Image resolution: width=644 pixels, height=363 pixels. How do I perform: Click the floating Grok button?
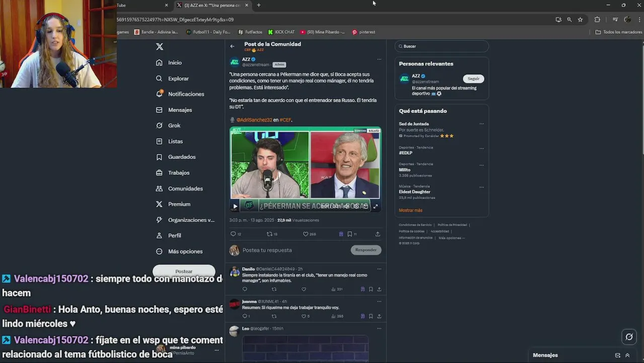coord(629,337)
